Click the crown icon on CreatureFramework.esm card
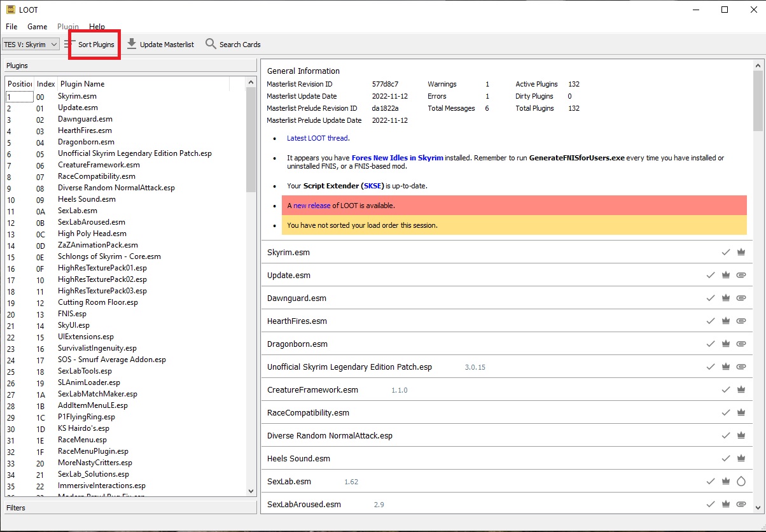The height and width of the screenshot is (532, 766). [741, 390]
